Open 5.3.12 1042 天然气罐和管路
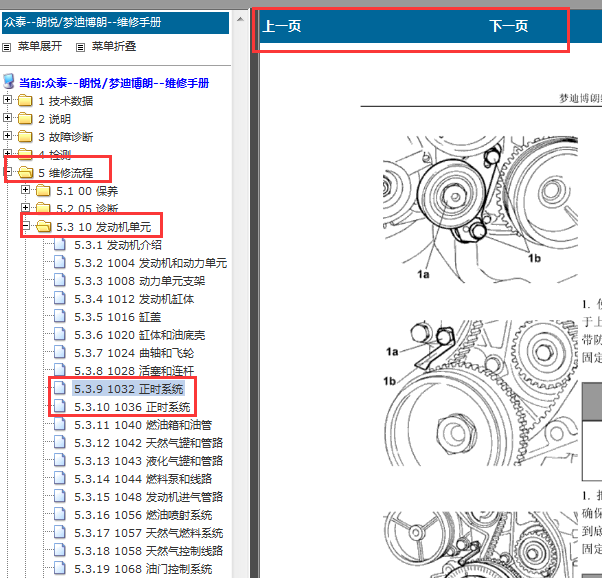Viewport: 602px width, 578px height. (x=149, y=443)
